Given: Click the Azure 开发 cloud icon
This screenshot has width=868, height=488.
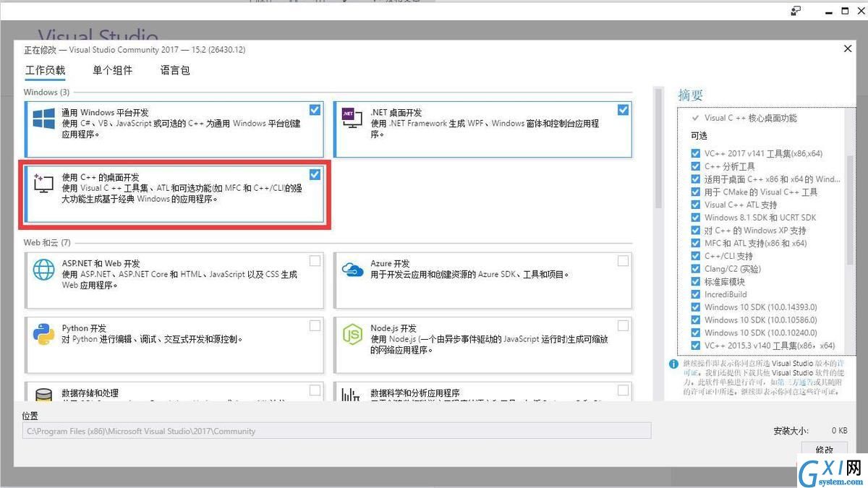Looking at the screenshot, I should pyautogui.click(x=352, y=270).
